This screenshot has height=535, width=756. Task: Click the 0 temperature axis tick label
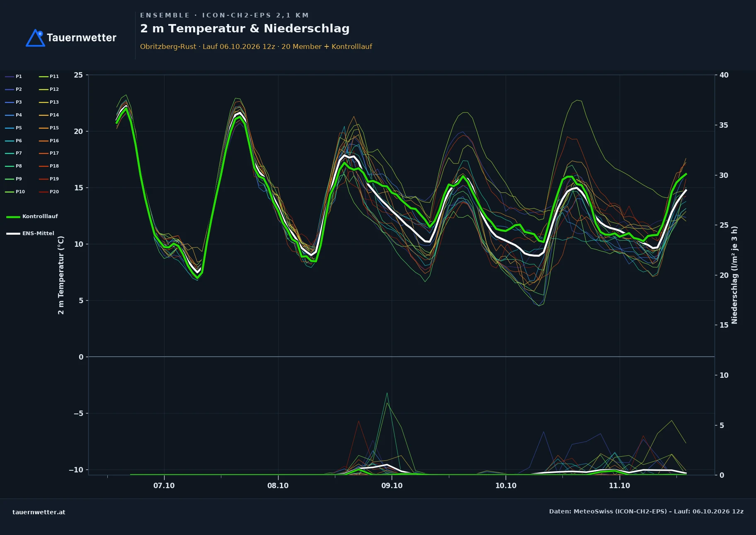coord(81,357)
